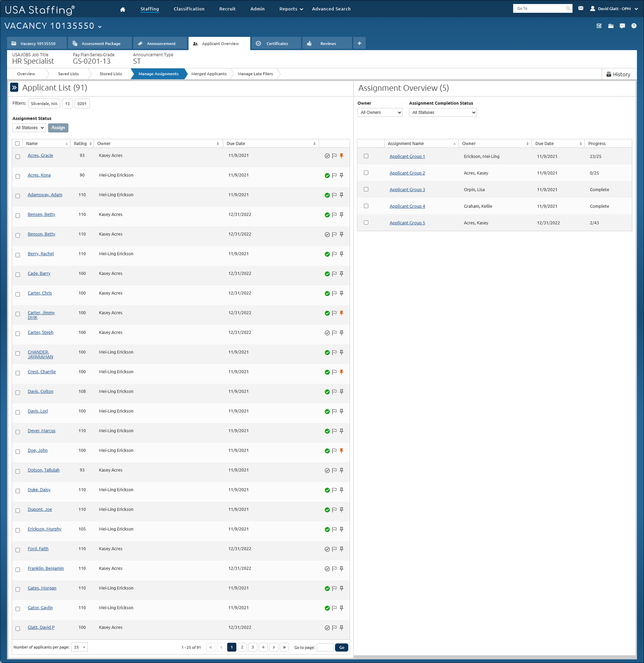
Task: Click the green check icon for Acres, Kona
Action: pos(327,175)
